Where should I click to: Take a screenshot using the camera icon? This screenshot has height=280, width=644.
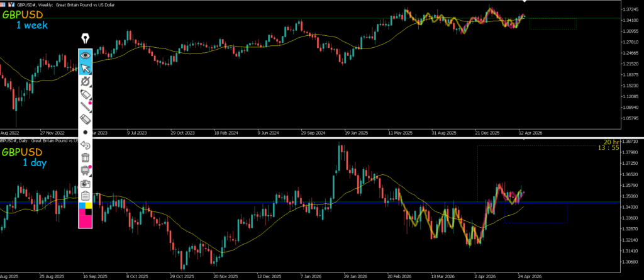[85, 184]
